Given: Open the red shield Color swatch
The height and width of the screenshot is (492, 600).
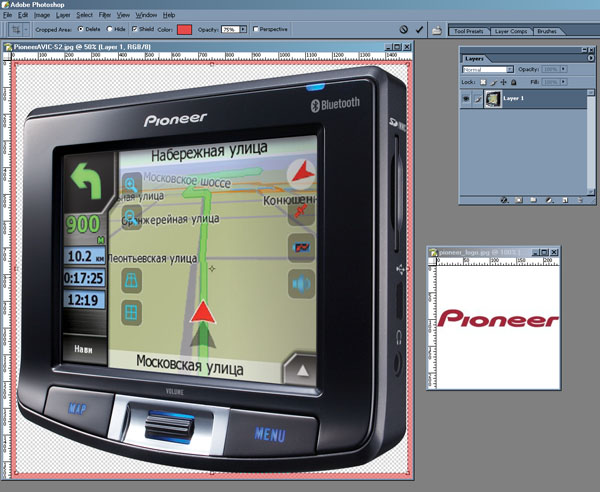Looking at the screenshot, I should tap(184, 29).
